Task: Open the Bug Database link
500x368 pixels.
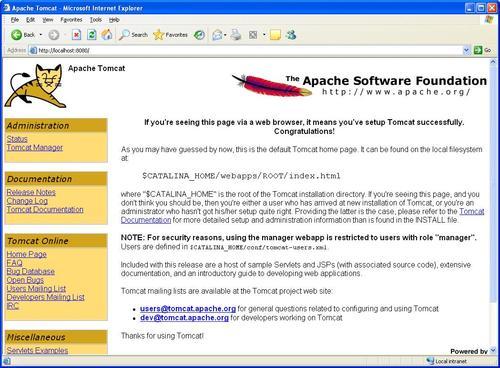Action: coord(31,272)
